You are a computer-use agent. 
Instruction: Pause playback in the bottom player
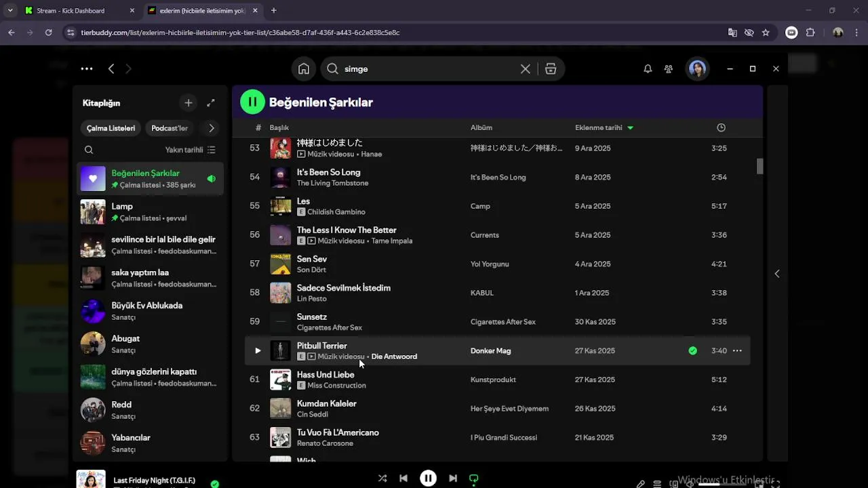428,478
